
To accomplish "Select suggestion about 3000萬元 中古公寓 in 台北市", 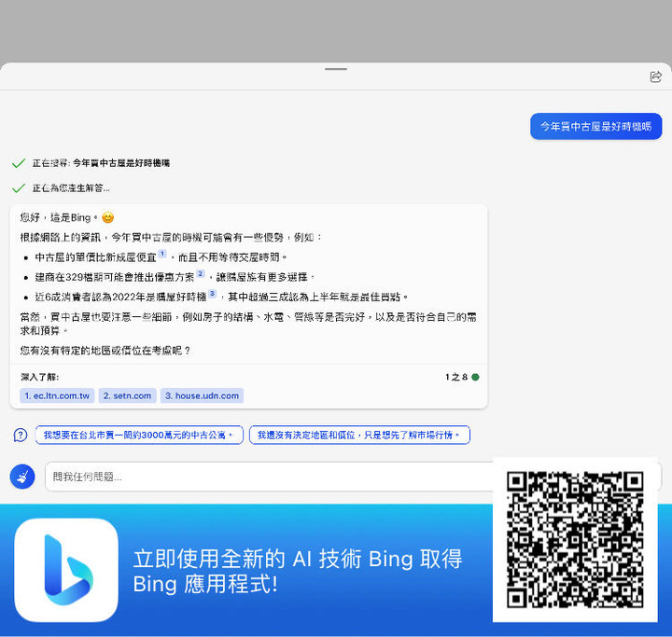I will 139,435.
